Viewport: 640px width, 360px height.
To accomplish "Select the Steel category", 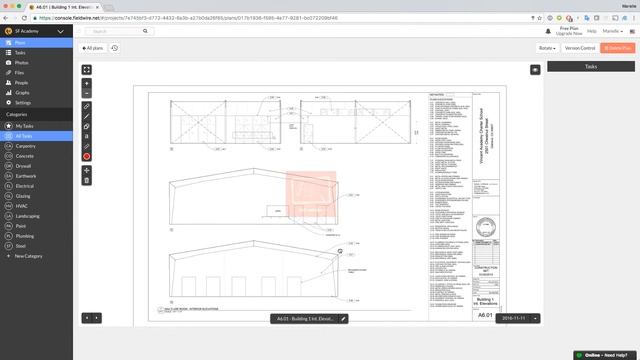I will tap(36, 246).
